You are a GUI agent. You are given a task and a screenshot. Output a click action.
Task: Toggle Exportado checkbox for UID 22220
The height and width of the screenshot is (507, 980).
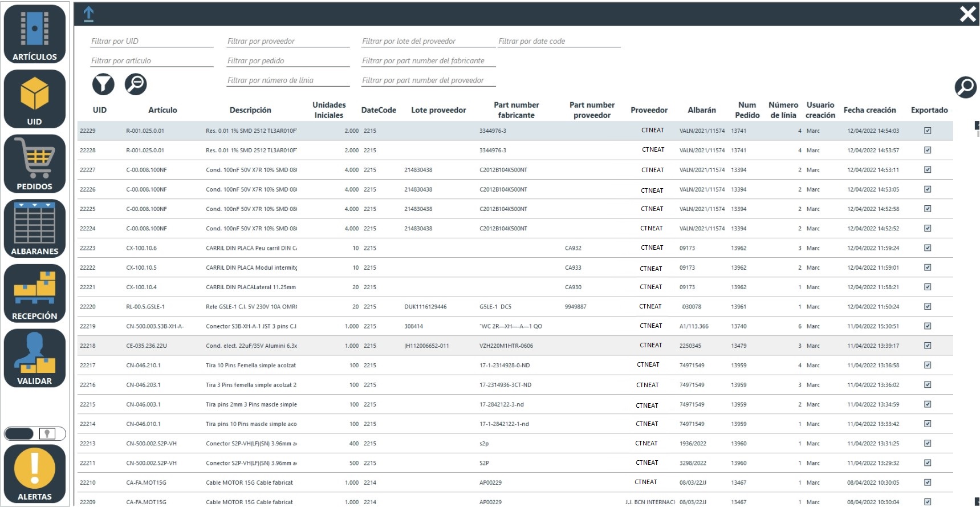928,307
